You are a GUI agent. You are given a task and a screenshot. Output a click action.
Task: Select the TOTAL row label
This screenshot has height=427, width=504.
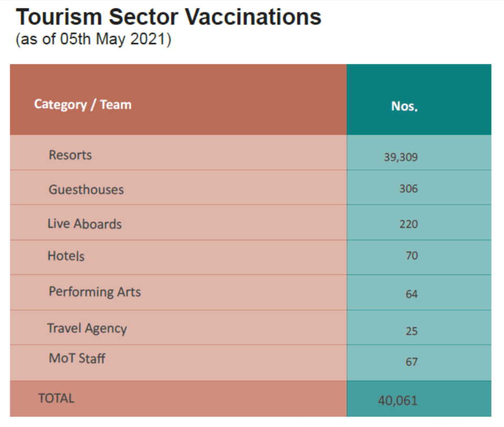coord(56,398)
